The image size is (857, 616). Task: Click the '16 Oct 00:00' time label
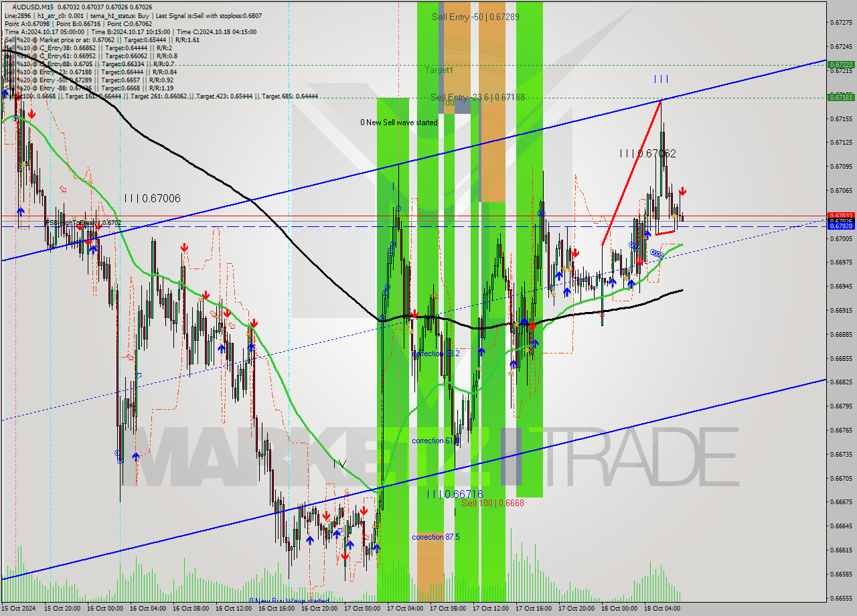(106, 609)
